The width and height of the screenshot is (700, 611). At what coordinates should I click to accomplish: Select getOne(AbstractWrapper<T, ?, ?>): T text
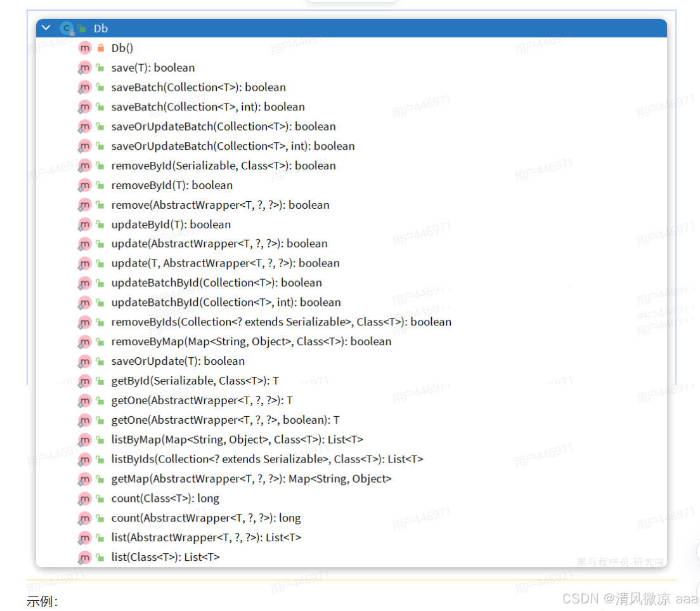click(202, 400)
